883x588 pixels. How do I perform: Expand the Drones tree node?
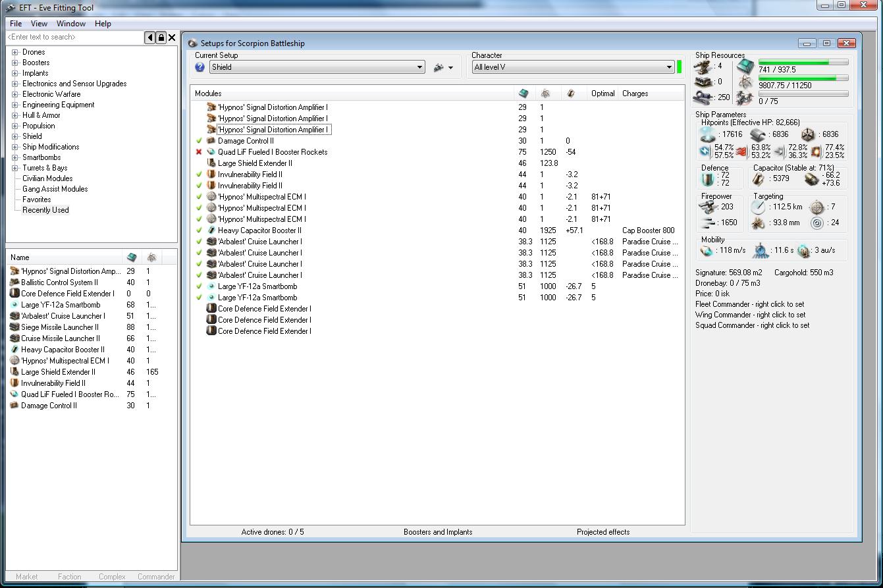14,52
